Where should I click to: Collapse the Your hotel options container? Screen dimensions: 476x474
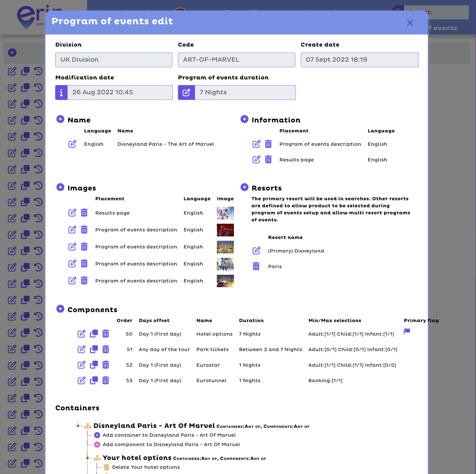88,458
